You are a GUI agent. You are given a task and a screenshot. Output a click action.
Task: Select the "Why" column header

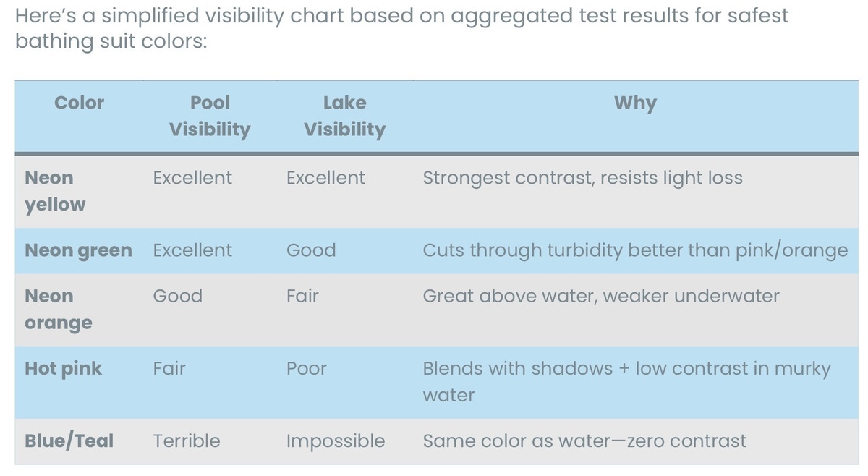[635, 103]
